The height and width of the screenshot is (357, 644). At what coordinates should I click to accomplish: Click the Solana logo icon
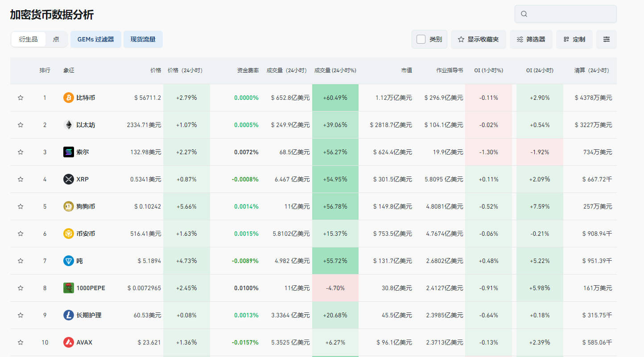[x=68, y=152]
